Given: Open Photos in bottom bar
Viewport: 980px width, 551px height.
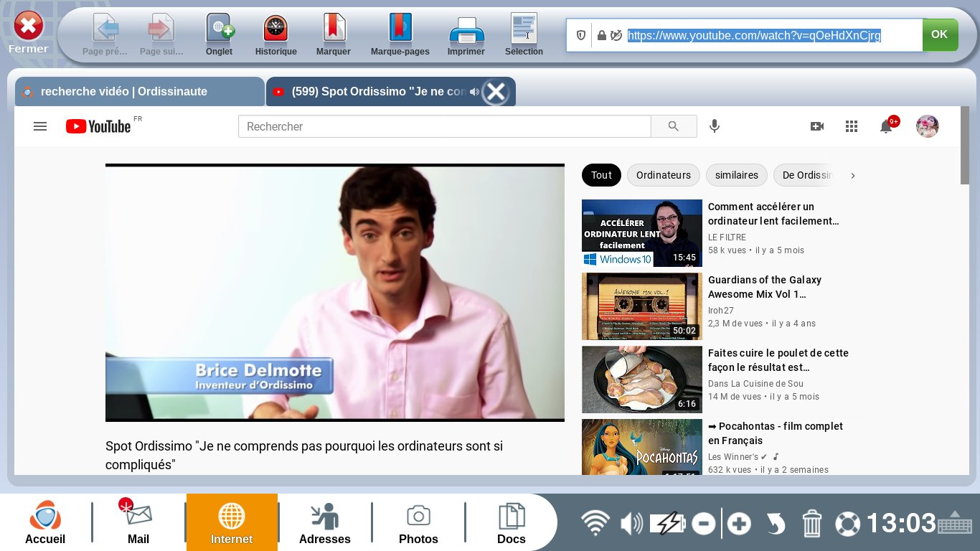Looking at the screenshot, I should [418, 522].
